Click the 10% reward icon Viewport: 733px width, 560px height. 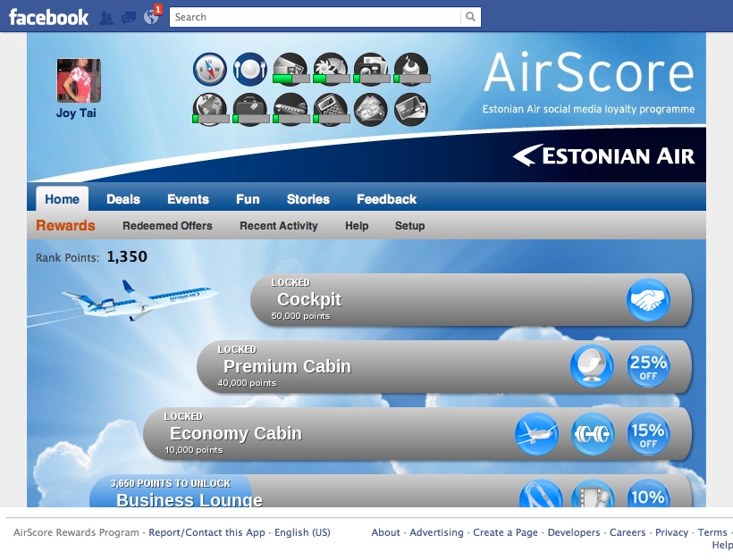(x=648, y=494)
